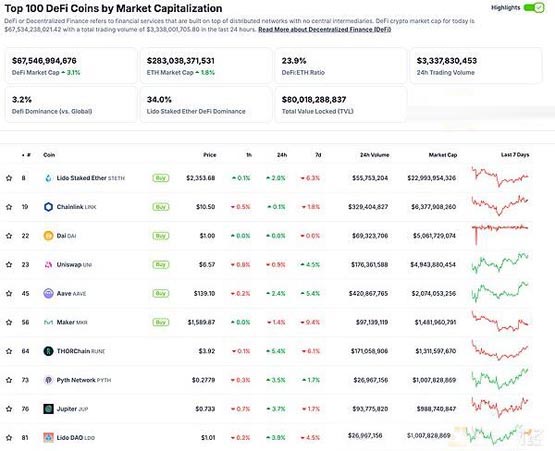This screenshot has width=555, height=451.
Task: Add Maker to favorites star
Action: (x=9, y=322)
